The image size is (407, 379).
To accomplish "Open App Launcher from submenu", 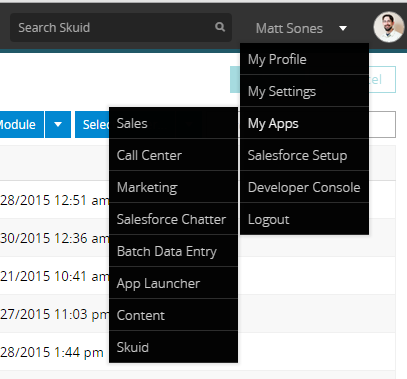I will (173, 283).
